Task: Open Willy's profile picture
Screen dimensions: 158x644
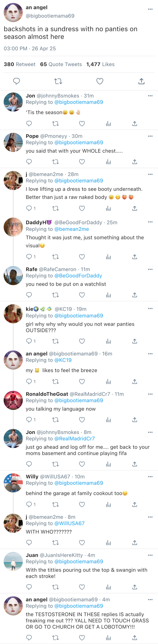Action: coord(13,483)
